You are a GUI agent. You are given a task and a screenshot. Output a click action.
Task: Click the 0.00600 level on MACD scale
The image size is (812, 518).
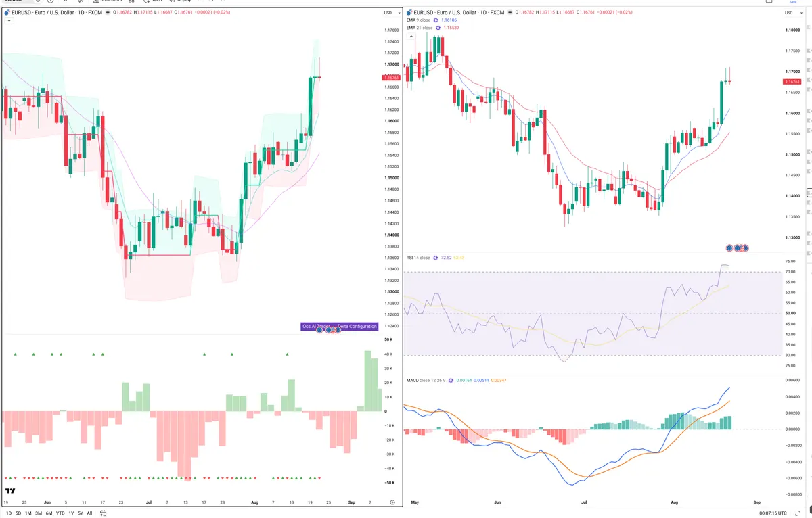(x=792, y=379)
